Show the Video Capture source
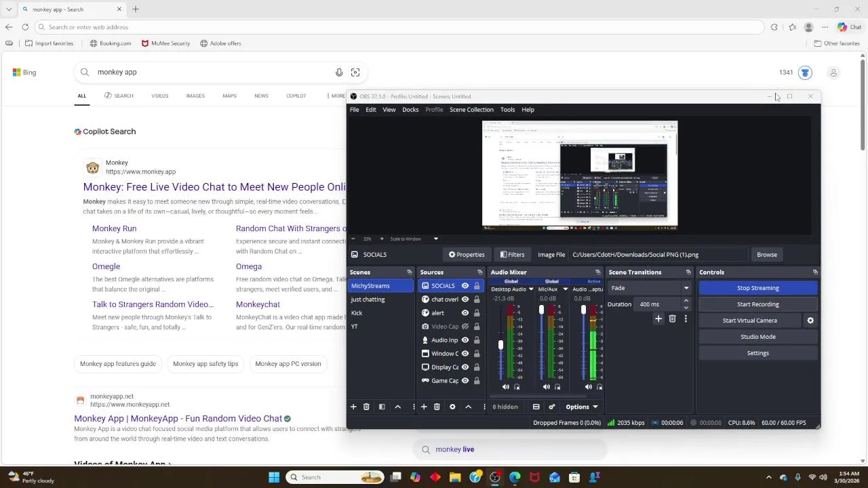This screenshot has height=488, width=868. 465,327
